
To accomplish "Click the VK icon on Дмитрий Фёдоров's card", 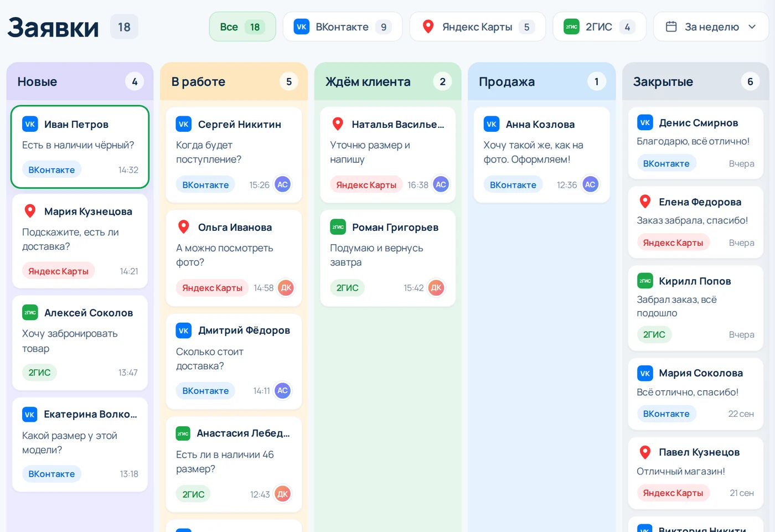I will point(184,330).
